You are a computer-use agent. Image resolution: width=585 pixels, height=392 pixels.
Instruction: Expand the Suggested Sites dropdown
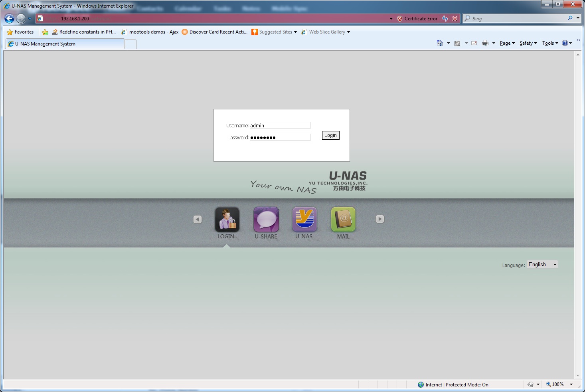(295, 32)
